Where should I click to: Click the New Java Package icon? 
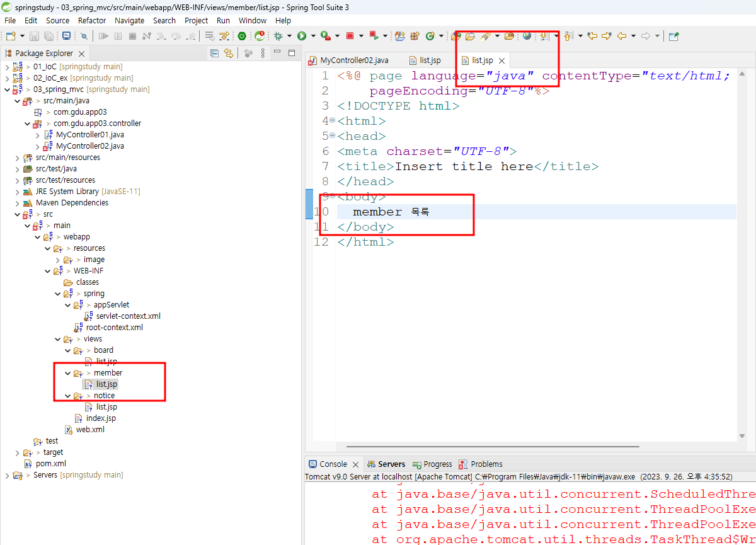point(415,36)
